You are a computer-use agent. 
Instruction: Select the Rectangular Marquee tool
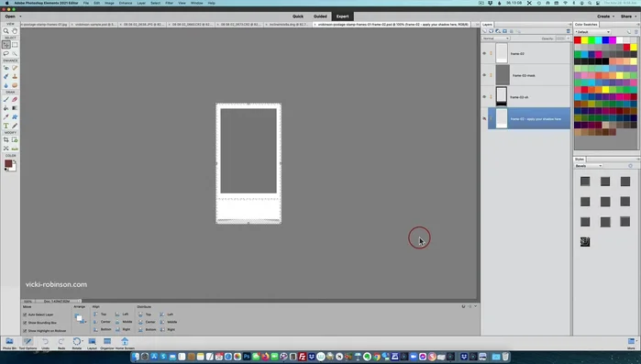15,45
